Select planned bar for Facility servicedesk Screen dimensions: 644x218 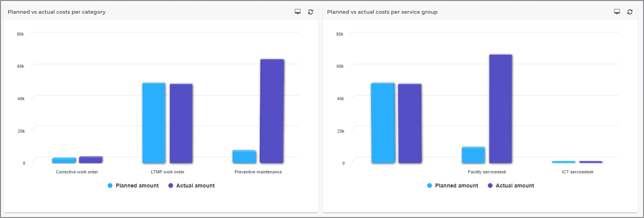(473, 155)
